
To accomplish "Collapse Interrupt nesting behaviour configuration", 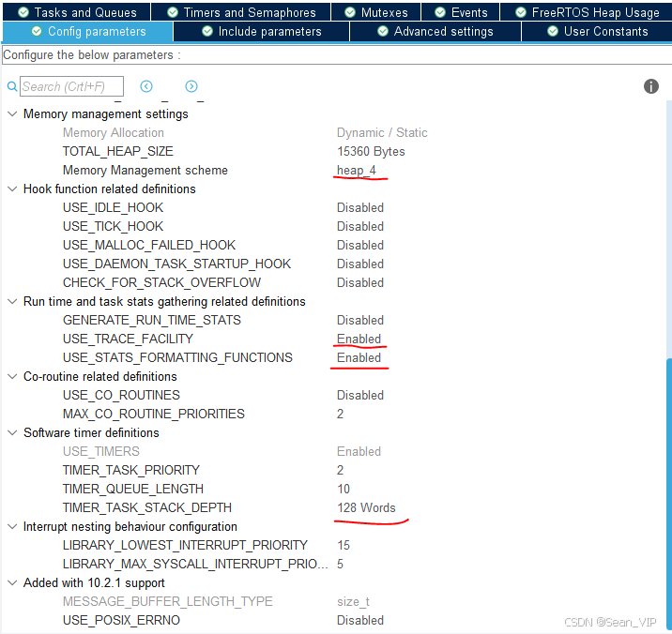I will (x=12, y=526).
